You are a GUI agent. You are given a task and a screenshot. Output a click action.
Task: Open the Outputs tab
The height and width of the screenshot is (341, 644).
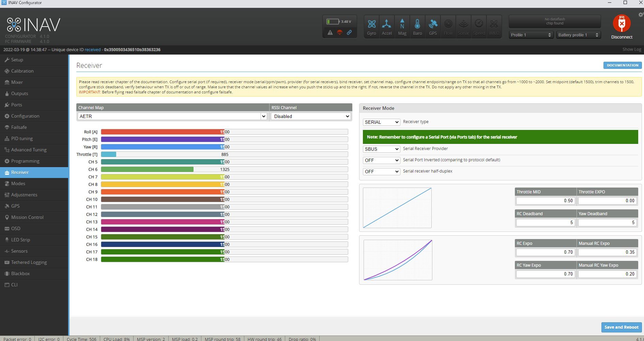coord(34,93)
